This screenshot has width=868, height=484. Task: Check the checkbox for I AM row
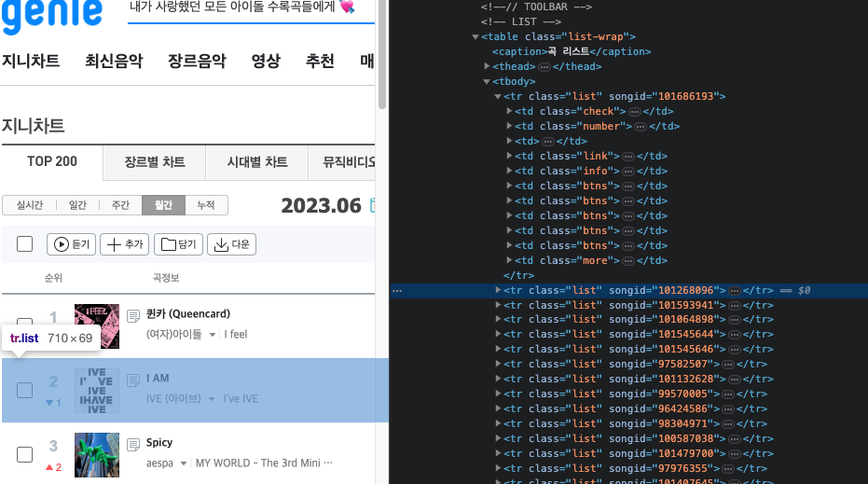click(x=25, y=391)
